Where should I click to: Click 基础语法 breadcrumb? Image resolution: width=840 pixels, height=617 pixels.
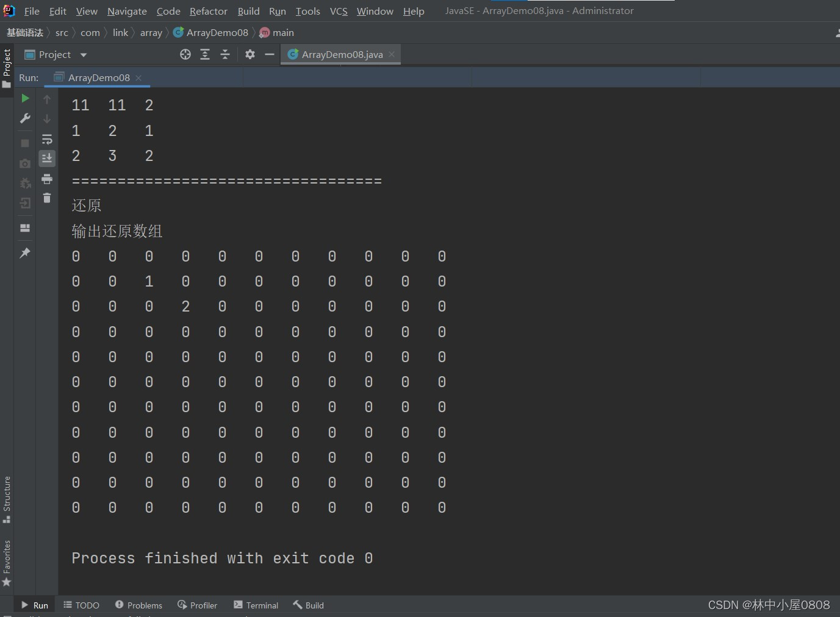coord(25,32)
